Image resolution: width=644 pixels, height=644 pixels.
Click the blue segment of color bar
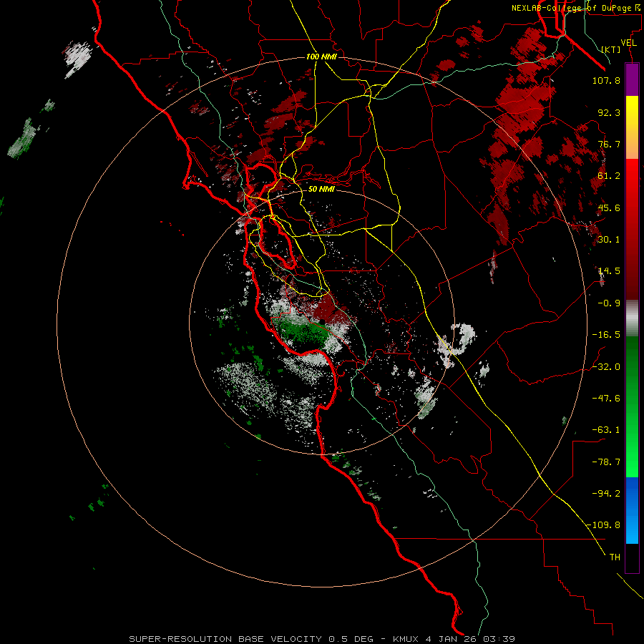pos(632,510)
